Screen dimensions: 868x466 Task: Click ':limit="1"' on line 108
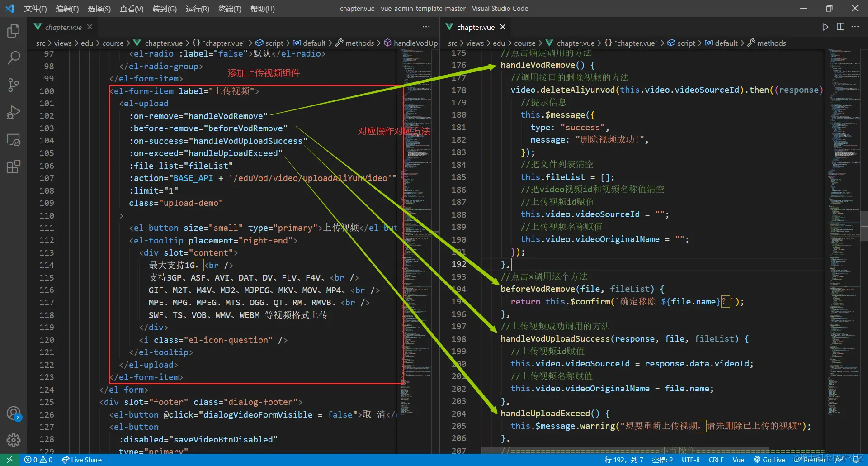[x=154, y=190]
